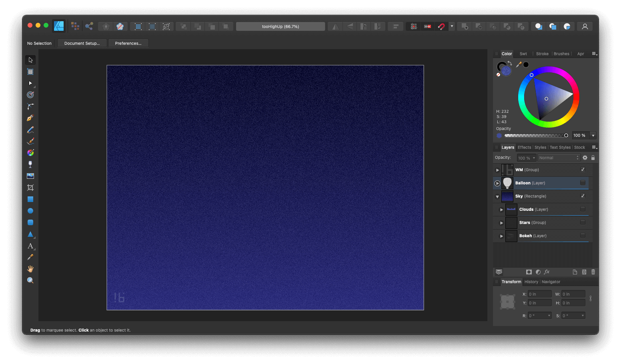Screen dimensions: 621x364
Task: Open the blend mode dropdown
Action: pos(559,157)
